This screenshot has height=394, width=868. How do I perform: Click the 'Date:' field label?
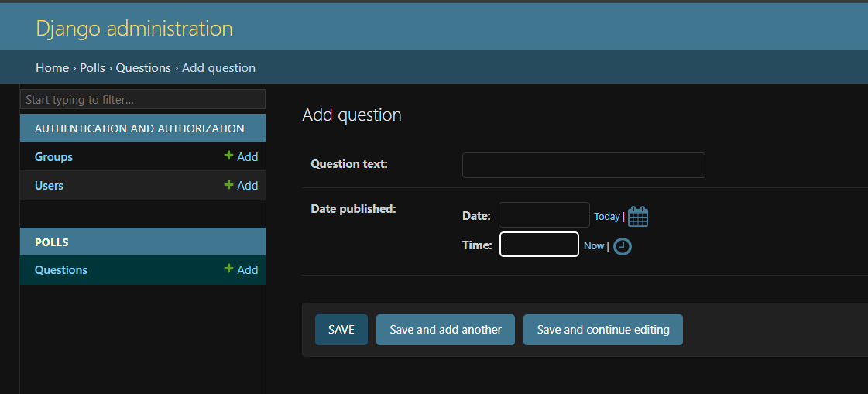click(x=477, y=216)
